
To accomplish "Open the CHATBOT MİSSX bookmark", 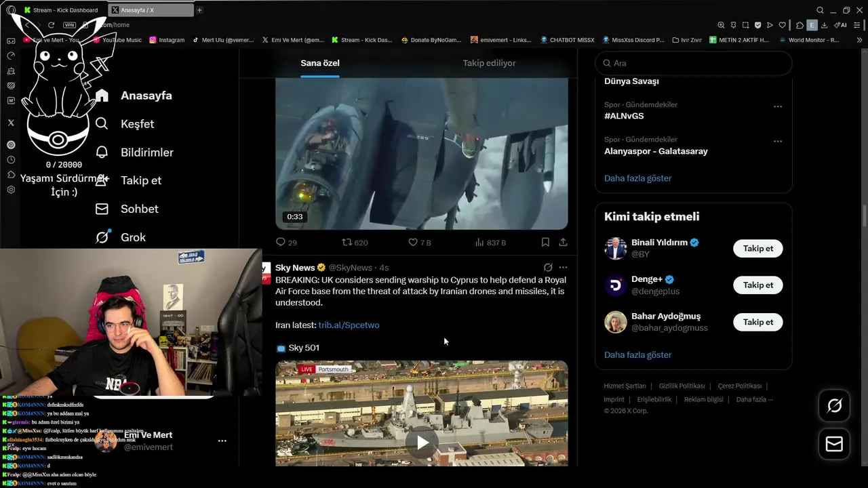I will click(x=567, y=40).
